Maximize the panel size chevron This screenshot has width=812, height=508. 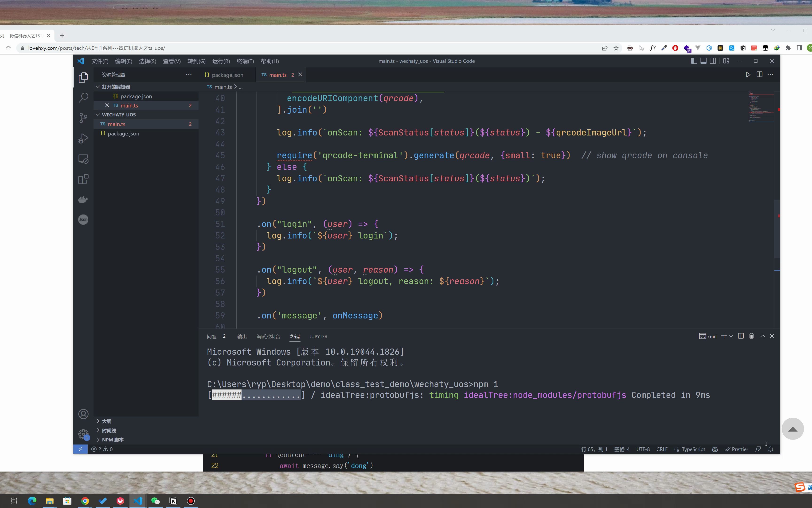pos(763,336)
